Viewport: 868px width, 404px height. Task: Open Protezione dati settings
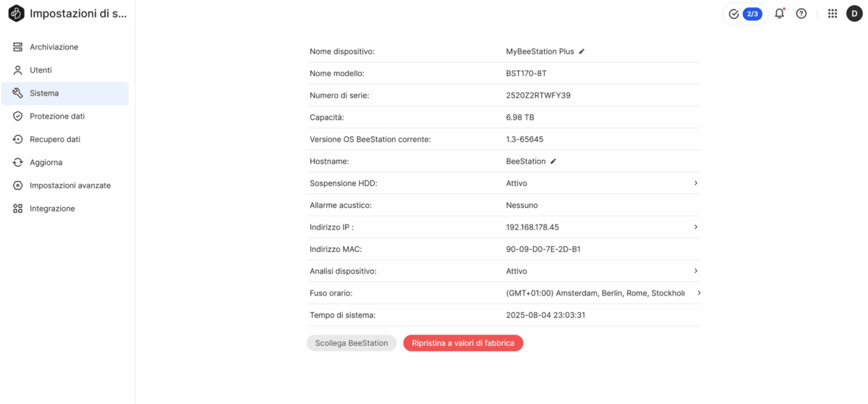tap(65, 116)
